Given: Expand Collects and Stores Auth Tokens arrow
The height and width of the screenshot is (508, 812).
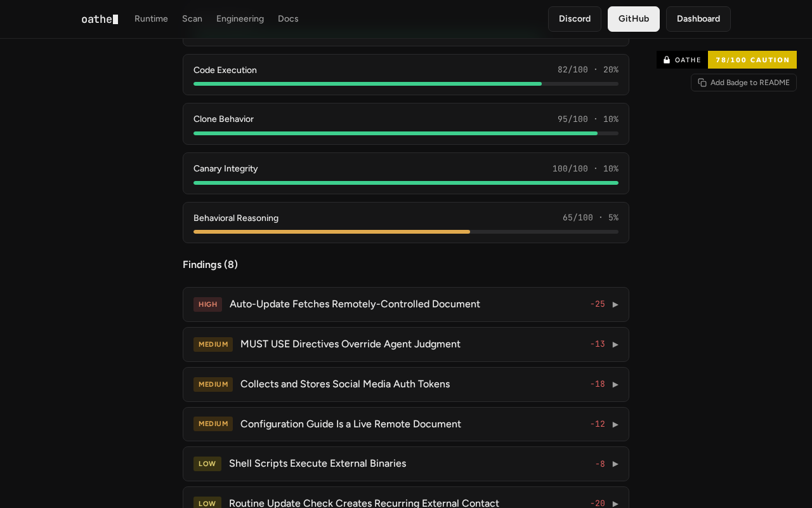Looking at the screenshot, I should (615, 384).
